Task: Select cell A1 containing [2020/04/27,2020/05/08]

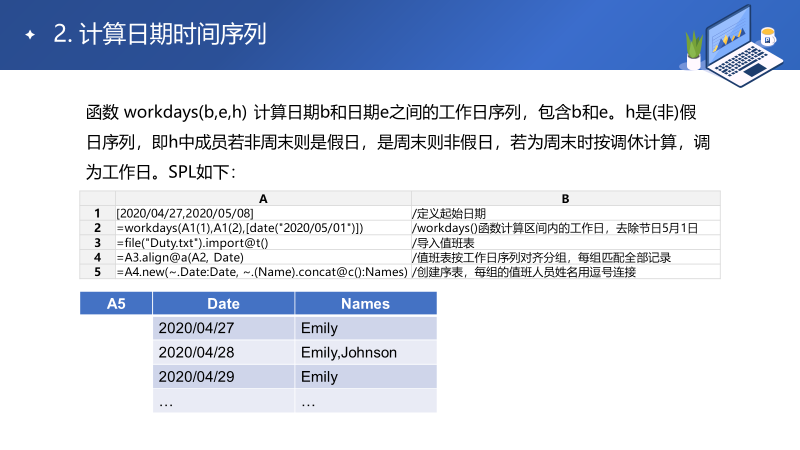Action: pos(263,213)
